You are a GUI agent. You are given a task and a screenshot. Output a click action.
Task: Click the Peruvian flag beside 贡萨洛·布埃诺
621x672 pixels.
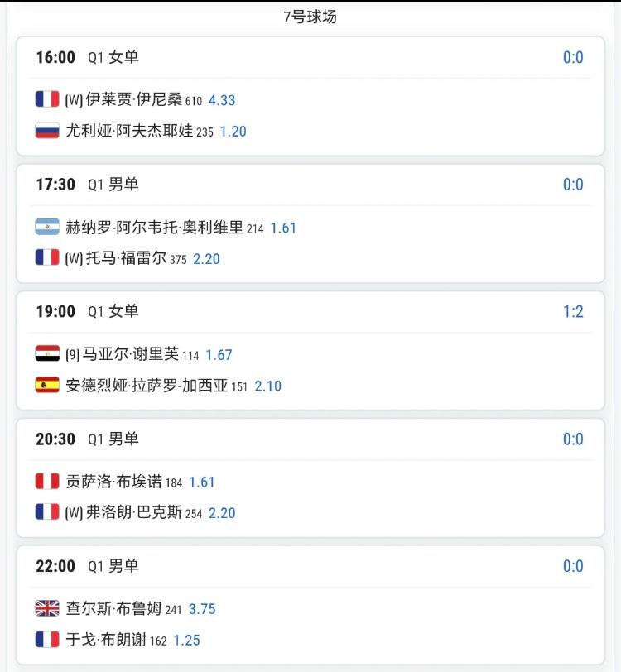47,481
